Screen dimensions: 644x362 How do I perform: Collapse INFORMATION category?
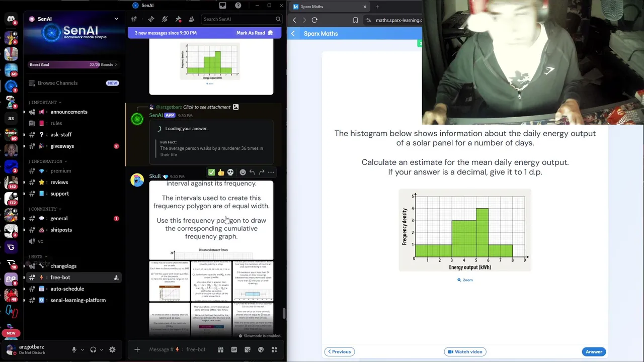point(48,161)
